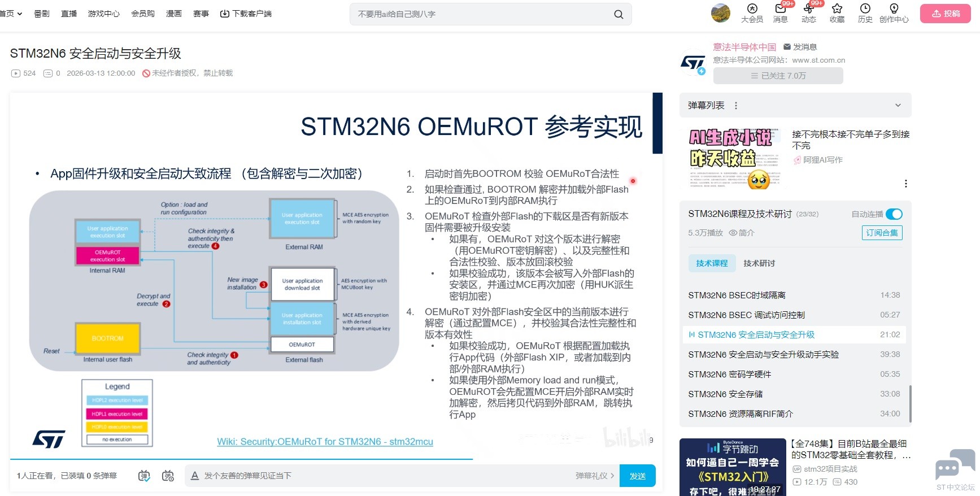Open the 收藏 favorites star icon
This screenshot has width=980, height=496.
837,8
